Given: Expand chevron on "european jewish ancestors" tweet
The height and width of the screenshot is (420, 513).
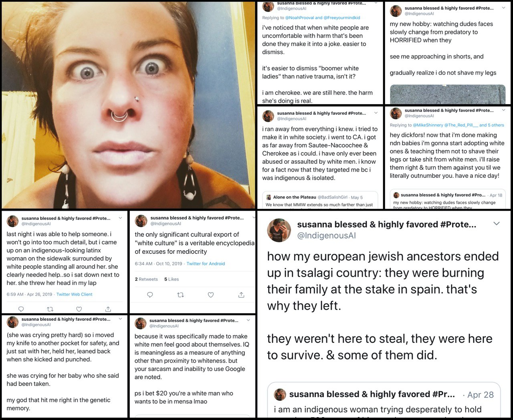Looking at the screenshot, I should pos(497,223).
